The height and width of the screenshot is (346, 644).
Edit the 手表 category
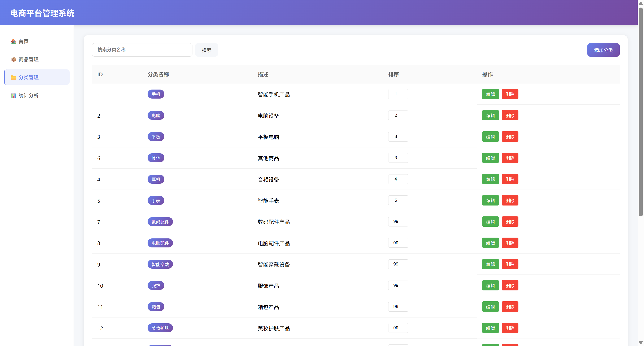coord(490,200)
